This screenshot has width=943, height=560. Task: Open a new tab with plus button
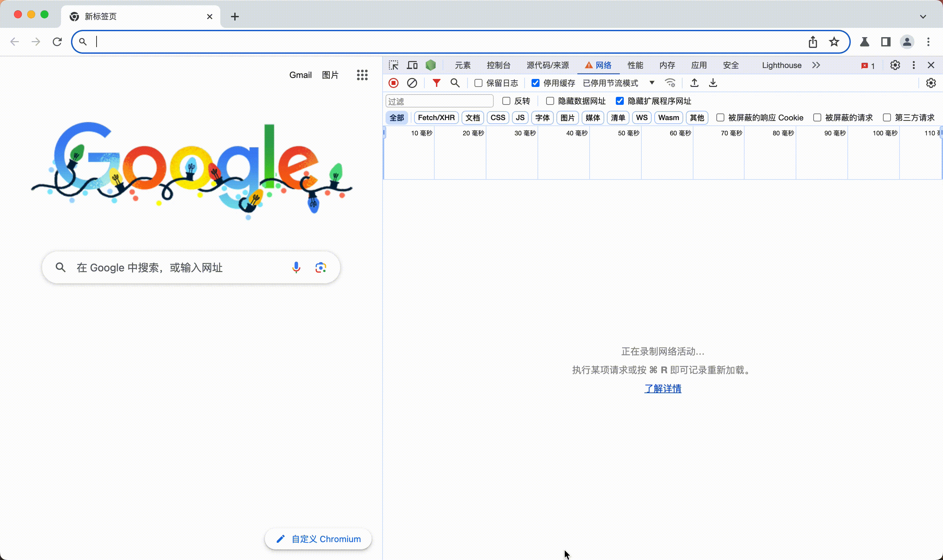[x=235, y=17]
